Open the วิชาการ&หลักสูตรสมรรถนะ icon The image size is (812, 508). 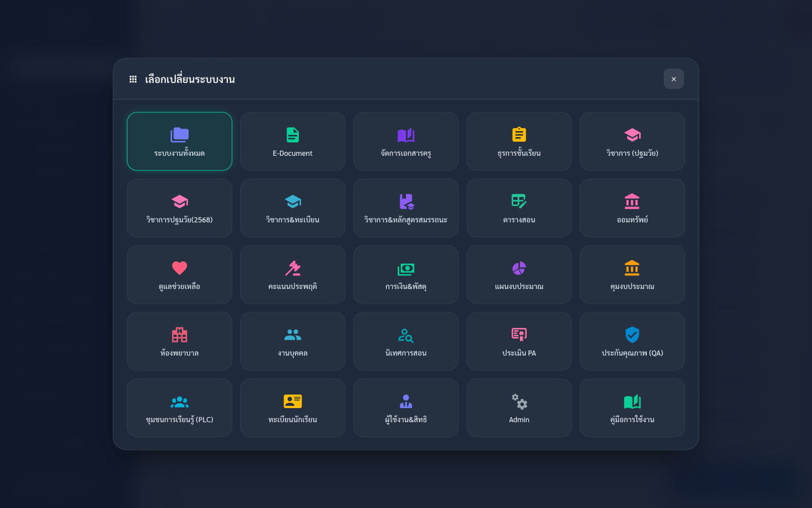click(406, 202)
